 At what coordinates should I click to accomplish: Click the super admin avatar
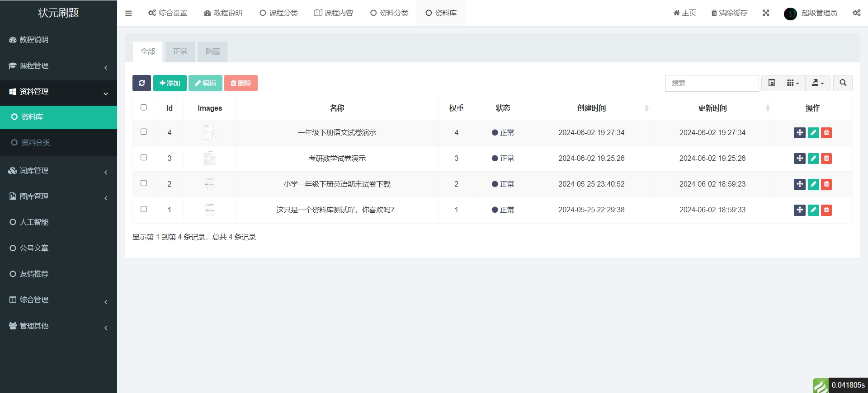(790, 14)
